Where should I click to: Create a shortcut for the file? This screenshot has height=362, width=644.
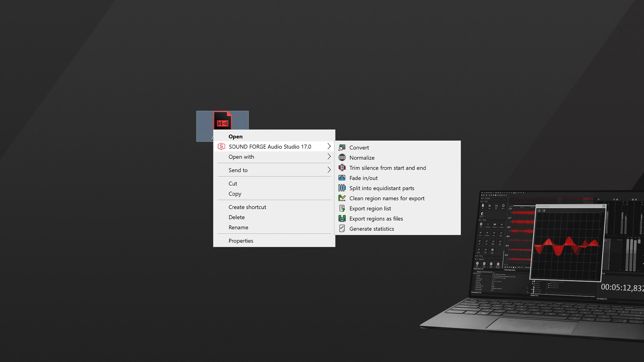point(248,207)
